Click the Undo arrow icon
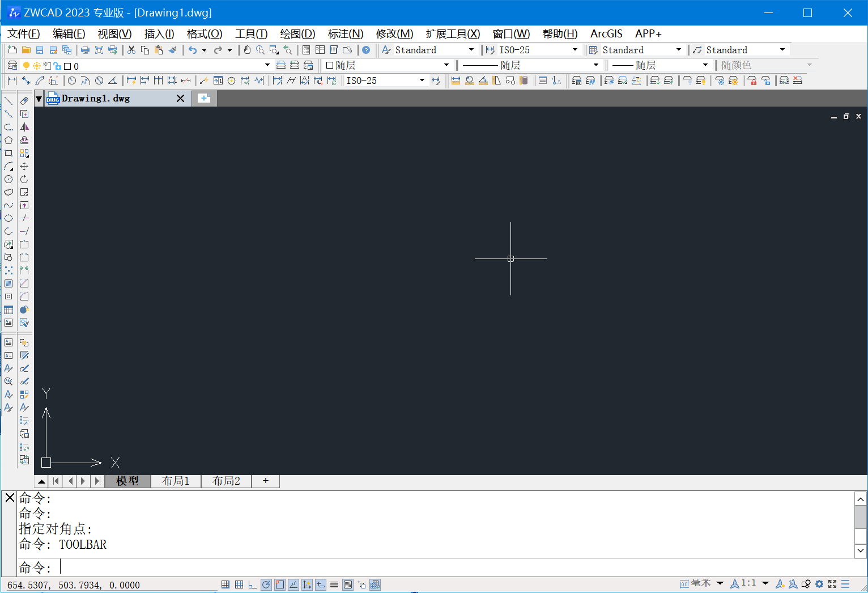The height and width of the screenshot is (593, 868). (x=193, y=50)
